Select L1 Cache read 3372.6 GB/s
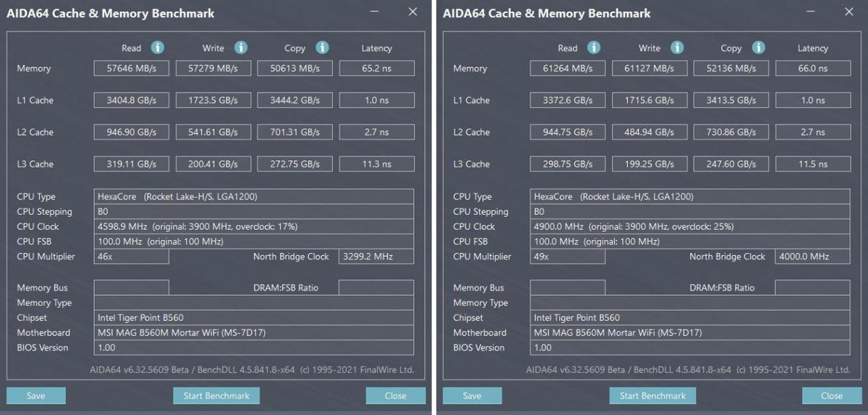The width and height of the screenshot is (868, 415). (x=568, y=100)
